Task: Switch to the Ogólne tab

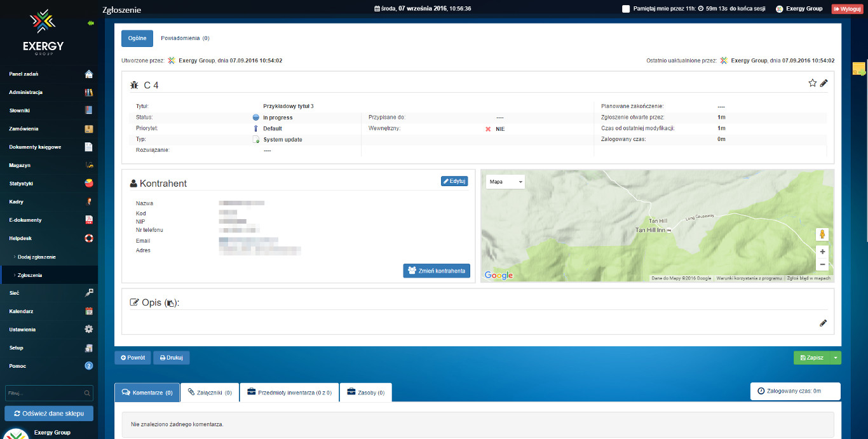Action: (137, 38)
